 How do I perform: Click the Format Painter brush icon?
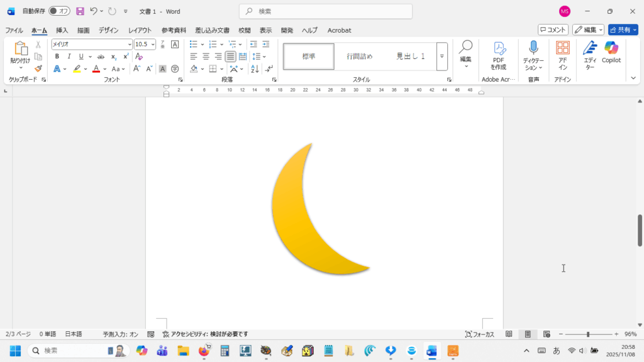click(x=38, y=69)
